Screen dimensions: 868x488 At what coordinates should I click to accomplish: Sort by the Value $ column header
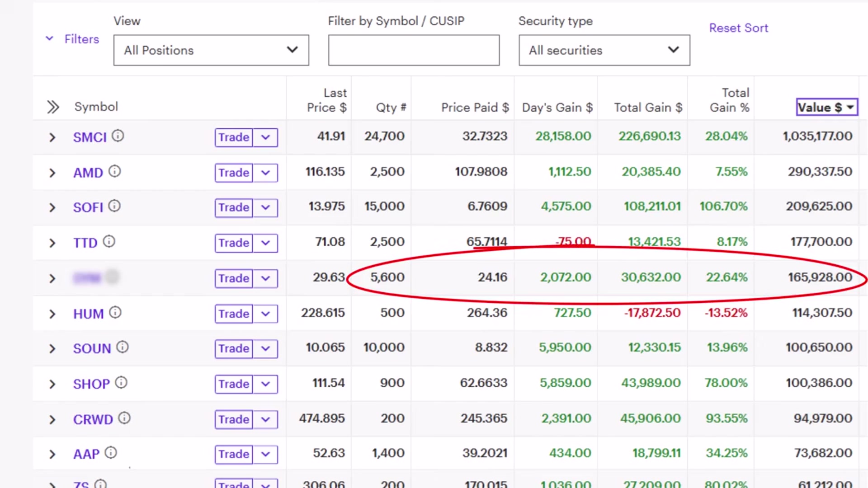[827, 107]
